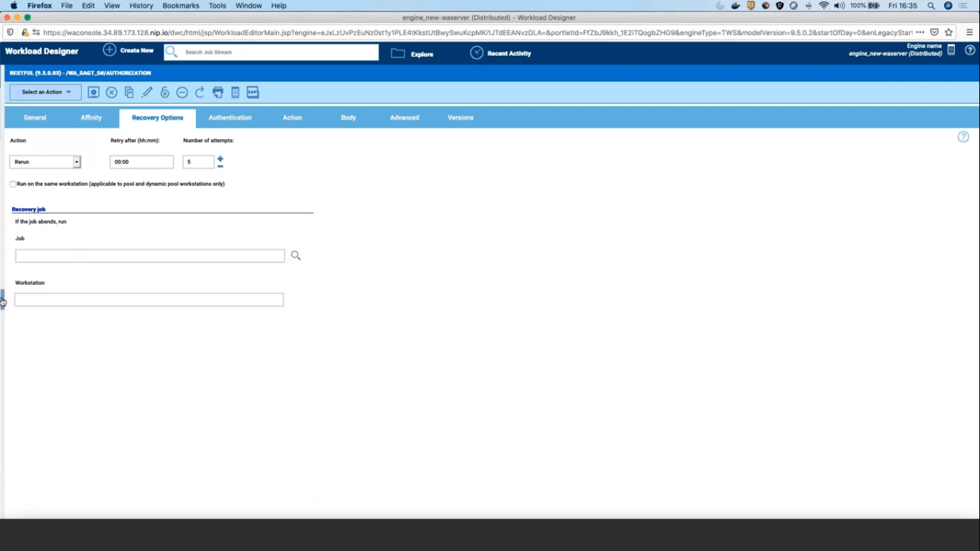Open the Explore view
980x551 pixels.
pyautogui.click(x=413, y=54)
